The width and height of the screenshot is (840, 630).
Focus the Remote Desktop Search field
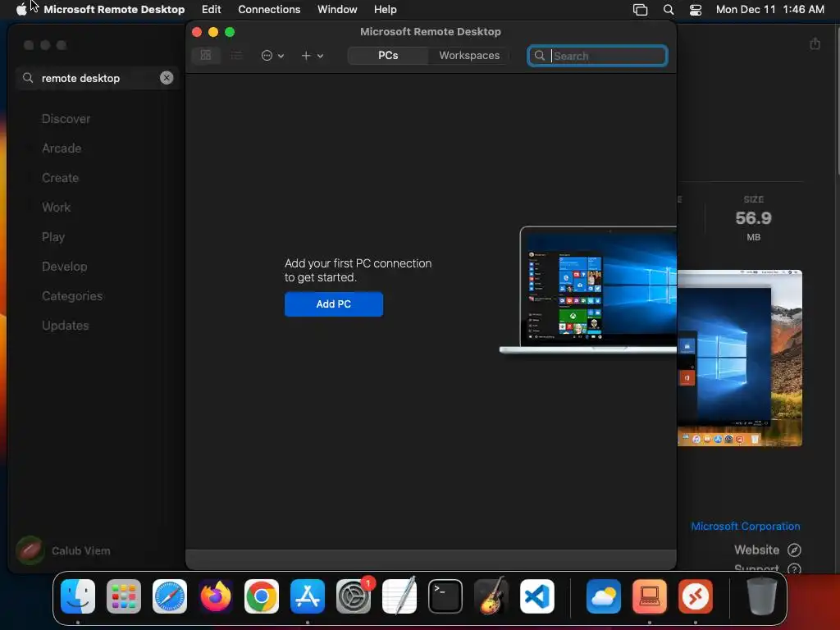tap(597, 56)
